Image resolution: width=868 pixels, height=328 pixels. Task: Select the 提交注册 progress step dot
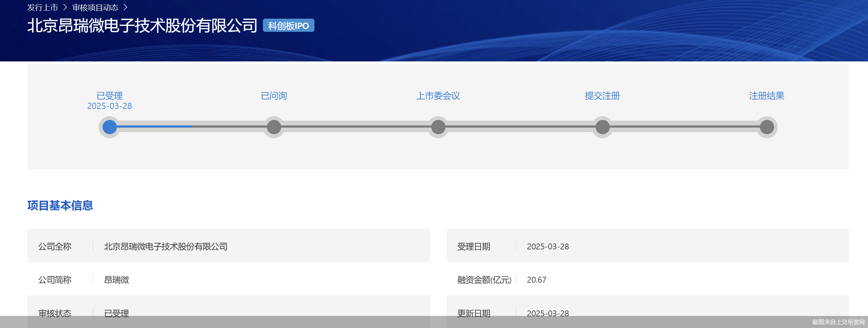603,127
